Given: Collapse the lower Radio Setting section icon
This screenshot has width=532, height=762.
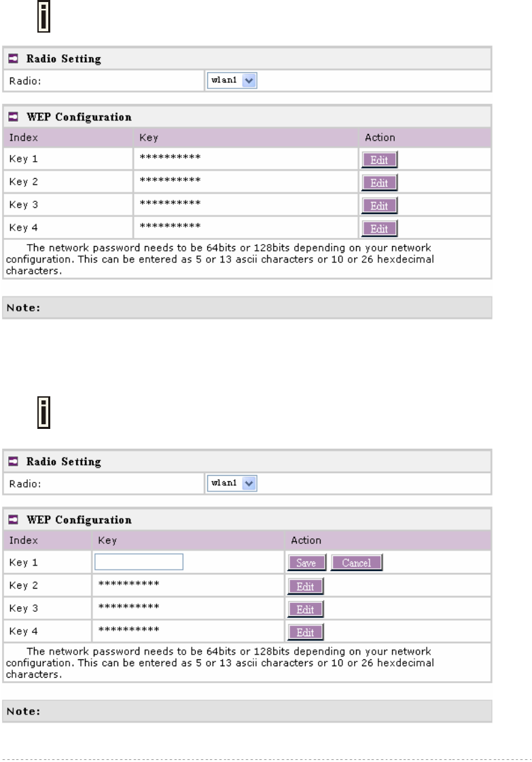Looking at the screenshot, I should click(x=14, y=462).
